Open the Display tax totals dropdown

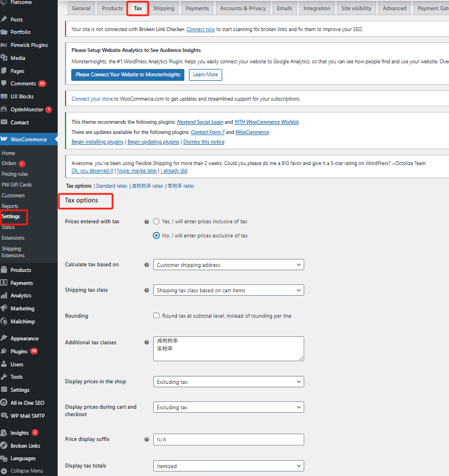(x=228, y=466)
